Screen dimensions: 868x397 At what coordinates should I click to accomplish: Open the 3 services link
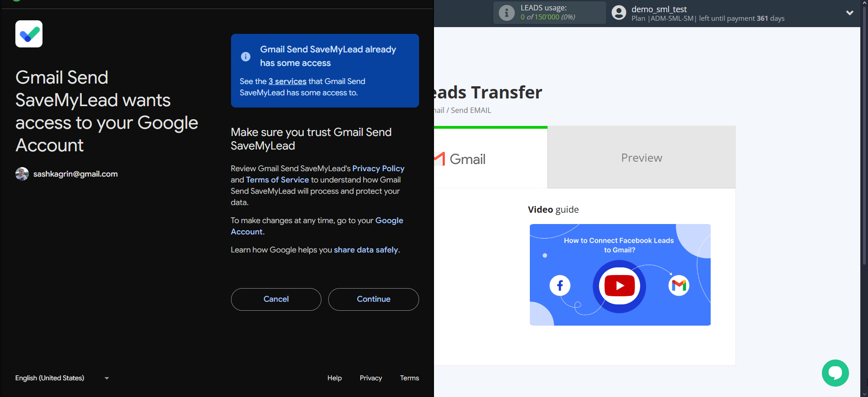click(288, 81)
